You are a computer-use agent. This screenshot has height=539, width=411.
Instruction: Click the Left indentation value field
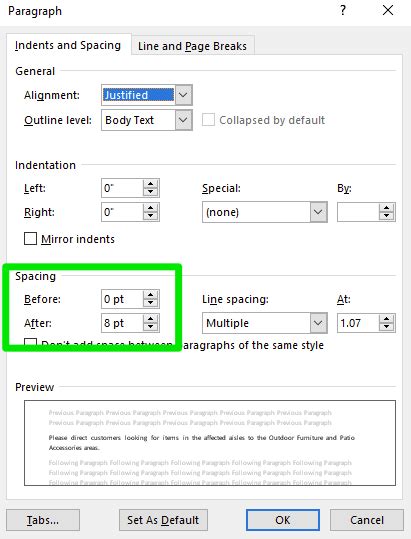tap(122, 188)
